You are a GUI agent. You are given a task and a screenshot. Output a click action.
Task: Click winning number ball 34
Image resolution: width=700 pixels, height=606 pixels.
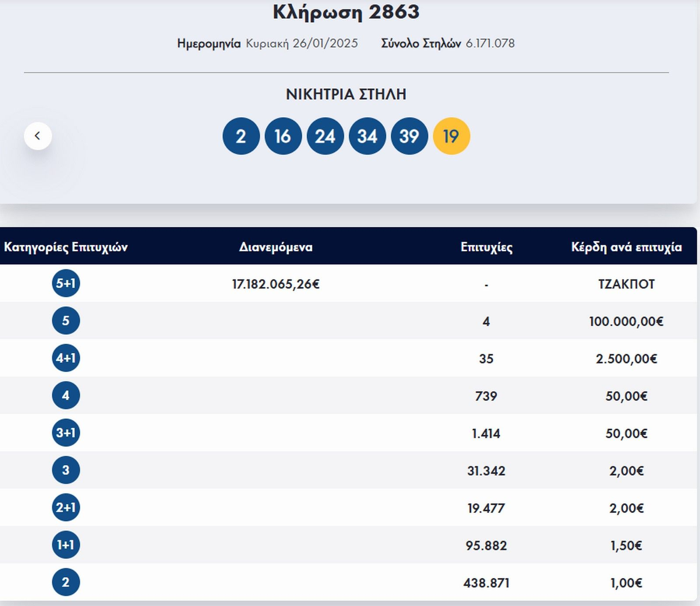(367, 136)
